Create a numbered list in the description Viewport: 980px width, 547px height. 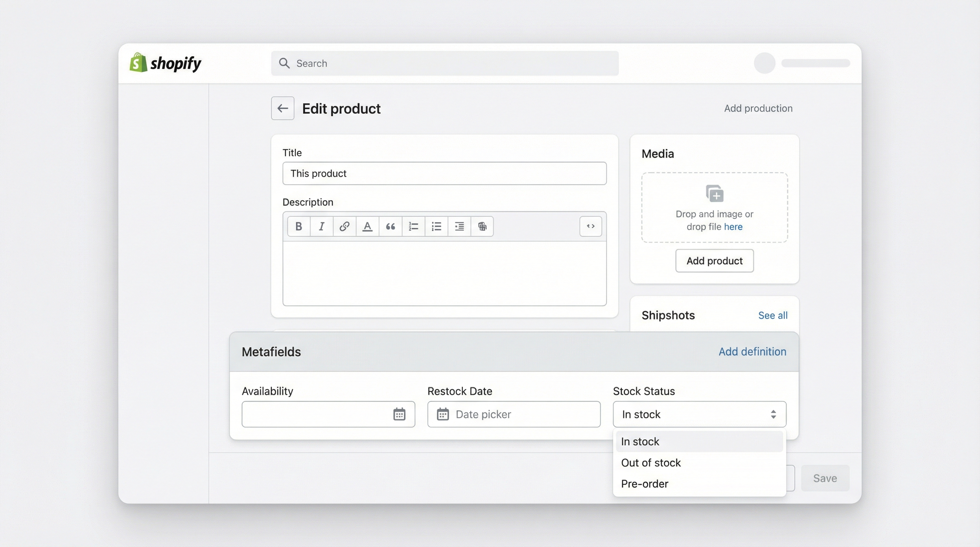[x=413, y=226]
